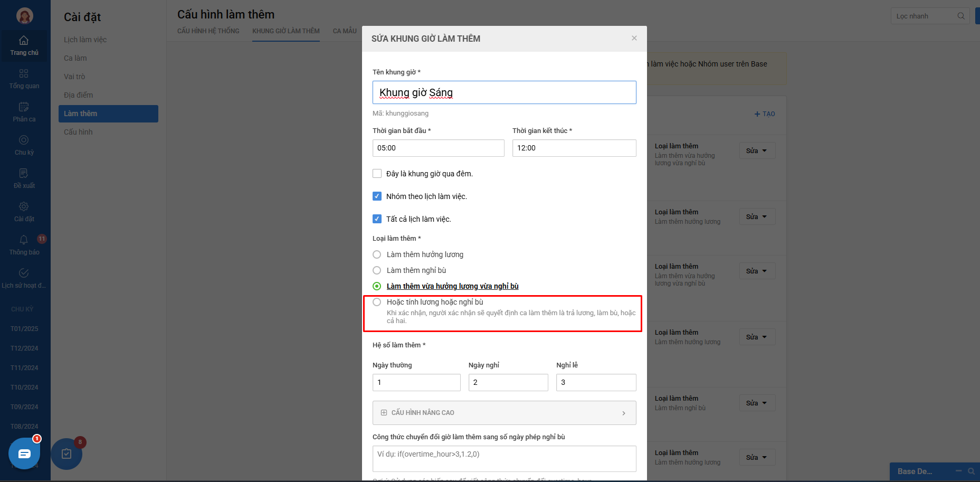Switch to Khung giờ làm thêm tab

click(286, 31)
